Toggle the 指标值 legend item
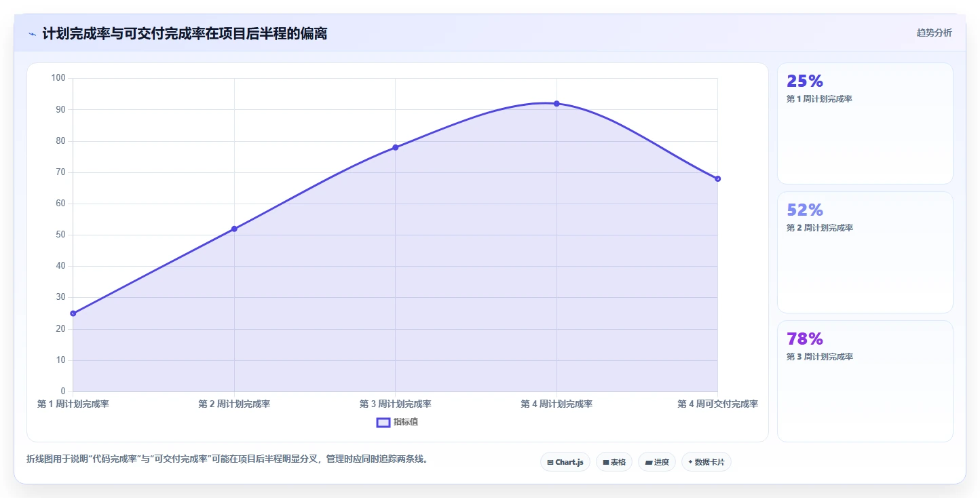980x498 pixels. click(398, 422)
